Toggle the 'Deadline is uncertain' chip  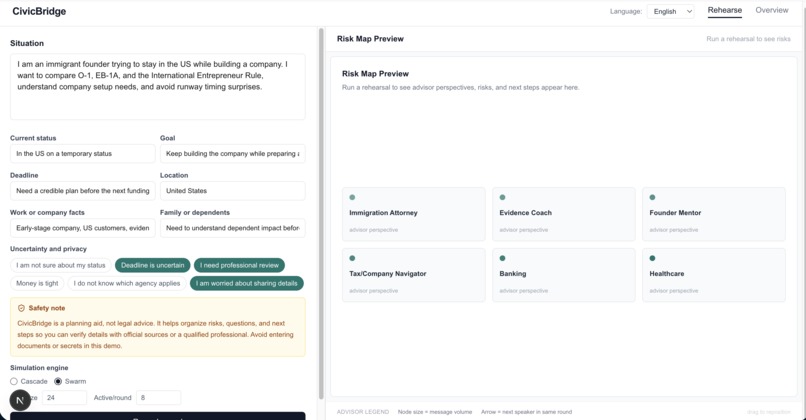(153, 265)
